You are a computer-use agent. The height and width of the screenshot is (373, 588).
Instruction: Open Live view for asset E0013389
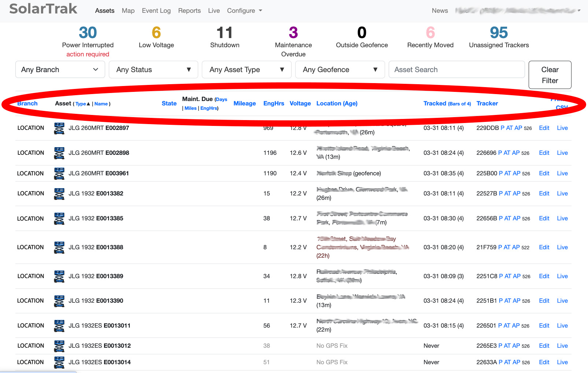click(x=562, y=276)
